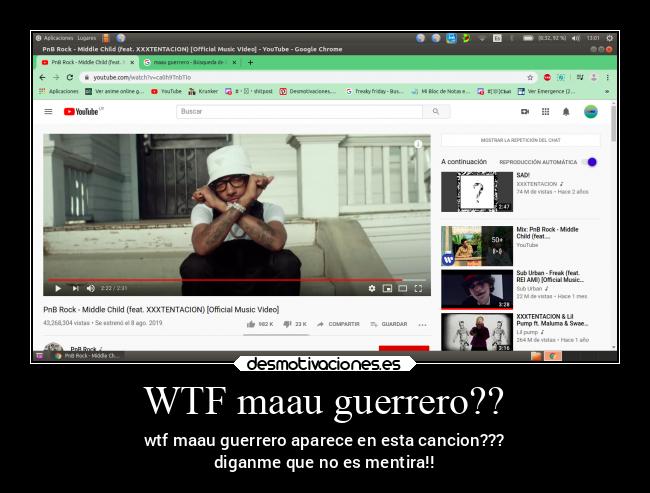This screenshot has height=493, width=650.
Task: Seek on the red video progress bar
Action: coord(237,280)
